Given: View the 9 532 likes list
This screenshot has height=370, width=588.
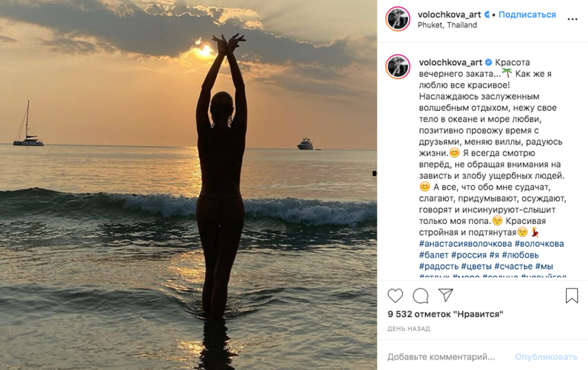Looking at the screenshot, I should [x=445, y=314].
